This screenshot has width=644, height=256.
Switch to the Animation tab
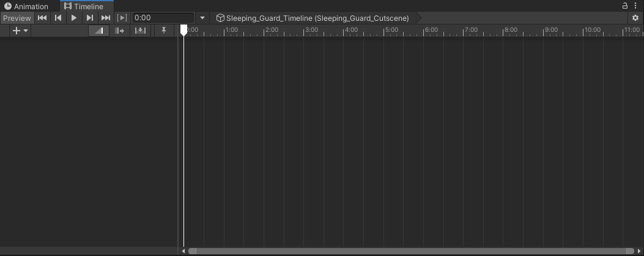(x=26, y=6)
